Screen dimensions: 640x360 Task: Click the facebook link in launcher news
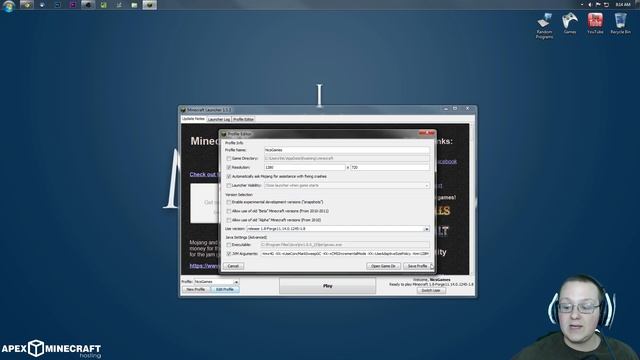coord(446,162)
